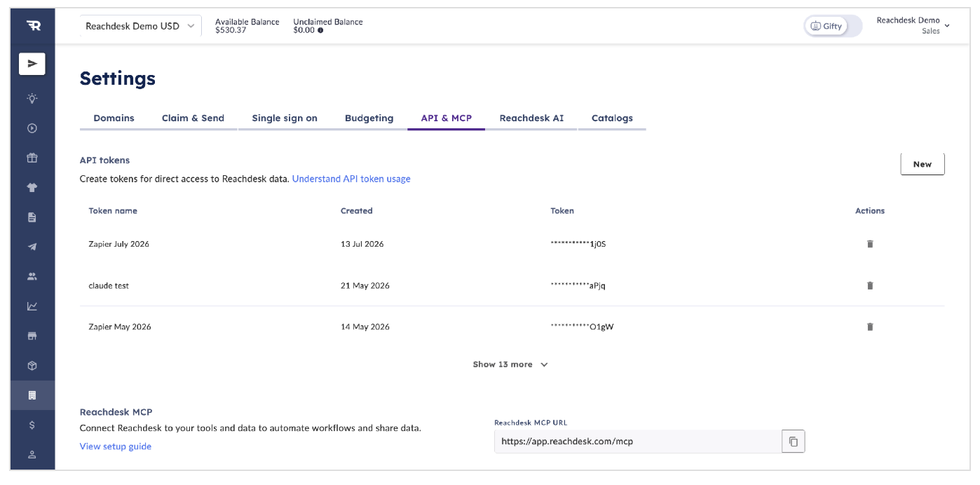Image resolution: width=980 pixels, height=485 pixels.
Task: Delete the Zapier July 2026 token
Action: coord(870,244)
